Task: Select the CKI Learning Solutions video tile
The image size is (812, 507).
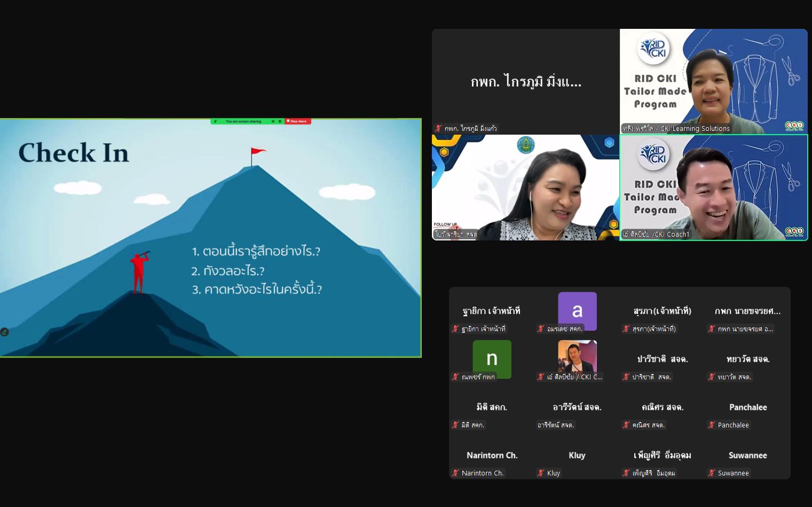Action: click(x=713, y=81)
